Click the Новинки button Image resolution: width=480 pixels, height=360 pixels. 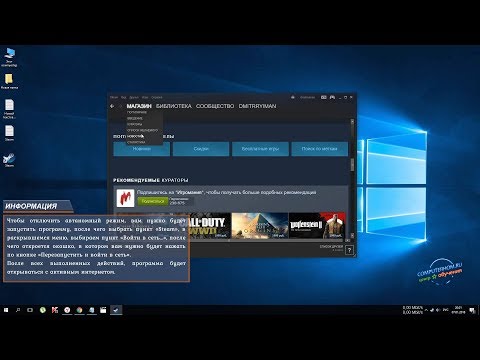(x=142, y=149)
